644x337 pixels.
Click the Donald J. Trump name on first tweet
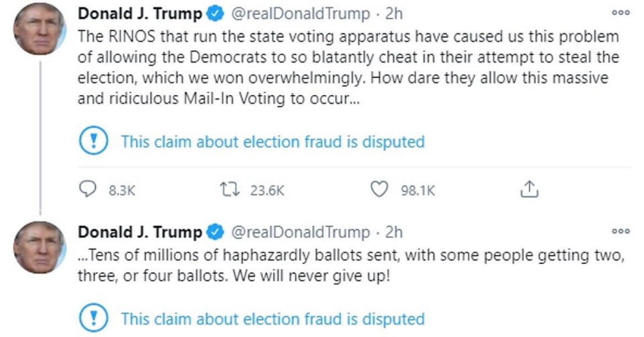(x=140, y=14)
